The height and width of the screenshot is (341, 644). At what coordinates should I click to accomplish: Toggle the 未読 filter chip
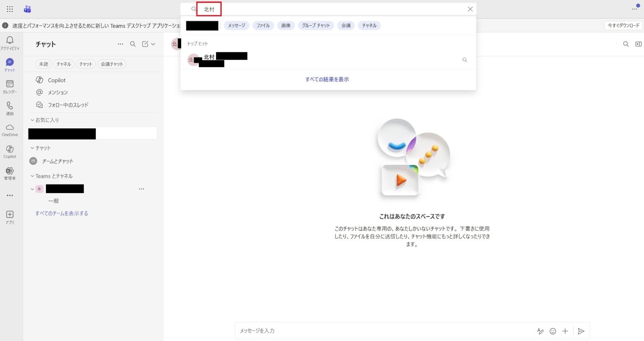coord(43,64)
